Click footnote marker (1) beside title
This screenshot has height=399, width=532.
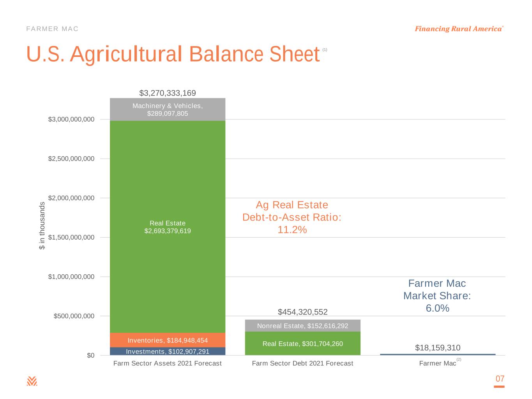325,49
